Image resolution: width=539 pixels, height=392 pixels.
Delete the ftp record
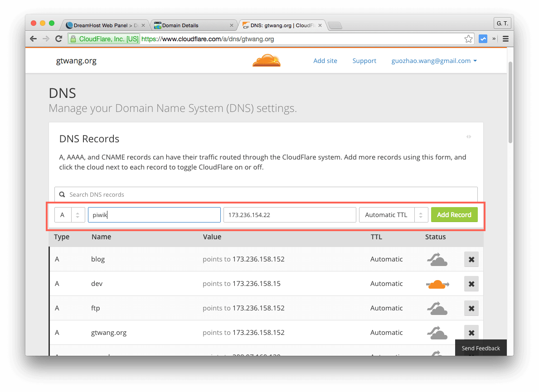[x=471, y=308]
